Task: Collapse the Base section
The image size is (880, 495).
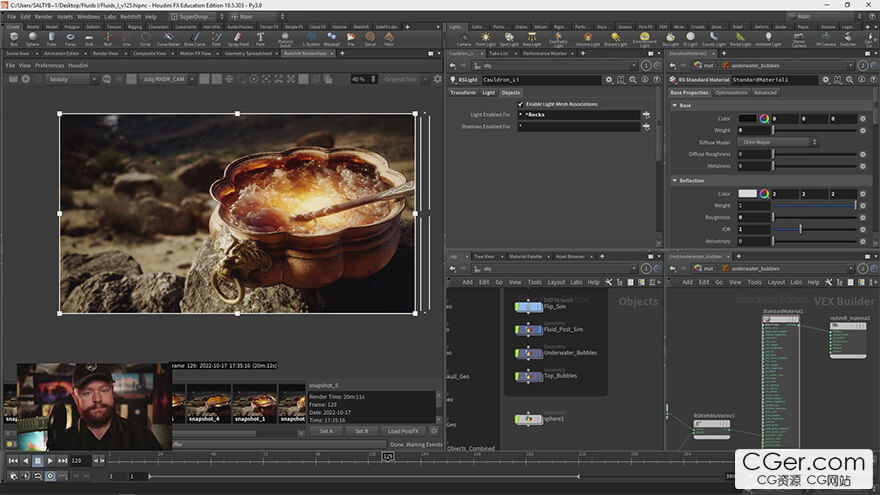Action: 675,106
